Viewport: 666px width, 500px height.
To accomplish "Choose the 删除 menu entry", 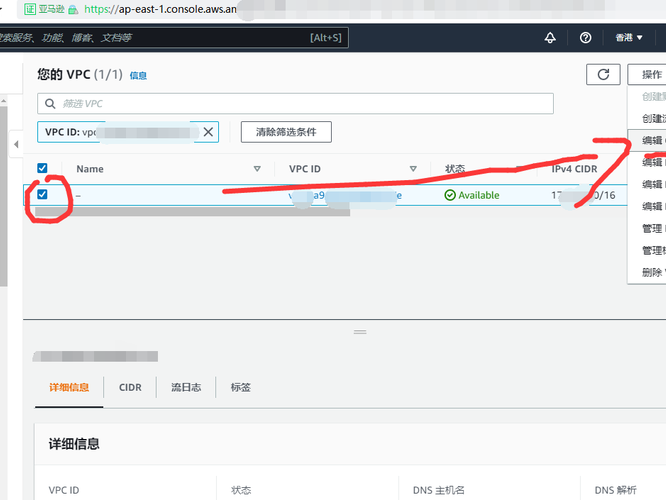I will pos(647,272).
